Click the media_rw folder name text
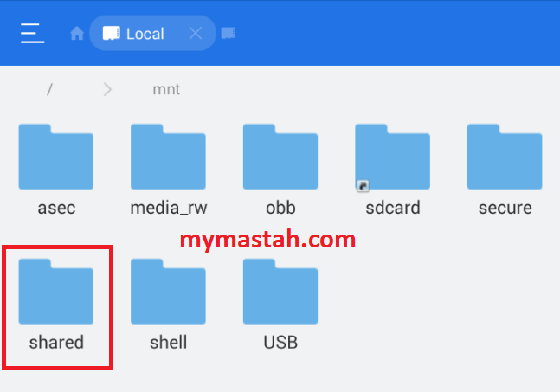The height and width of the screenshot is (392, 560). coord(169,209)
